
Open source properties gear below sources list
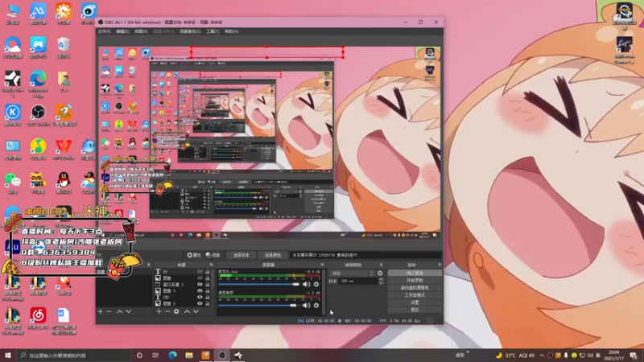click(x=176, y=311)
